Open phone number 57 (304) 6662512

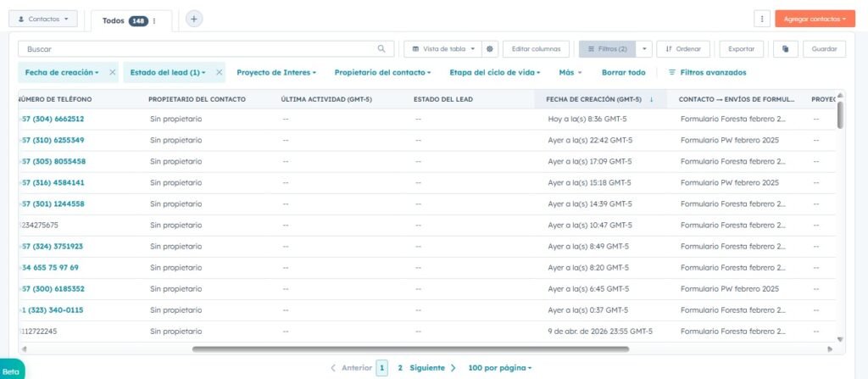coord(53,120)
